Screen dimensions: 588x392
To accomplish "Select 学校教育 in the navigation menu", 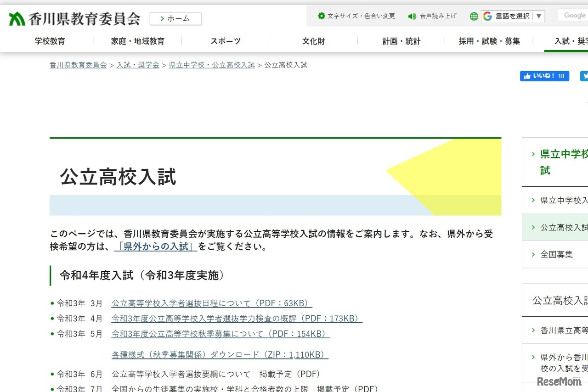I will (x=50, y=41).
